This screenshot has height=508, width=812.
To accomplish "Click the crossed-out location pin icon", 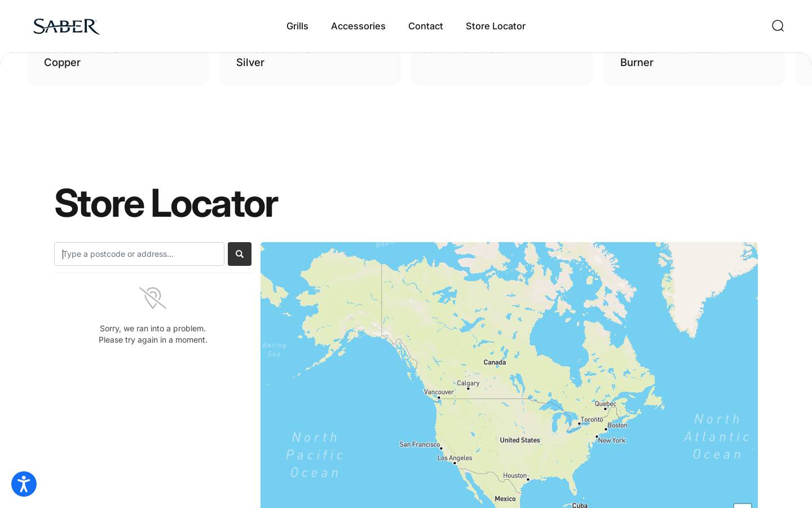I will point(153,298).
